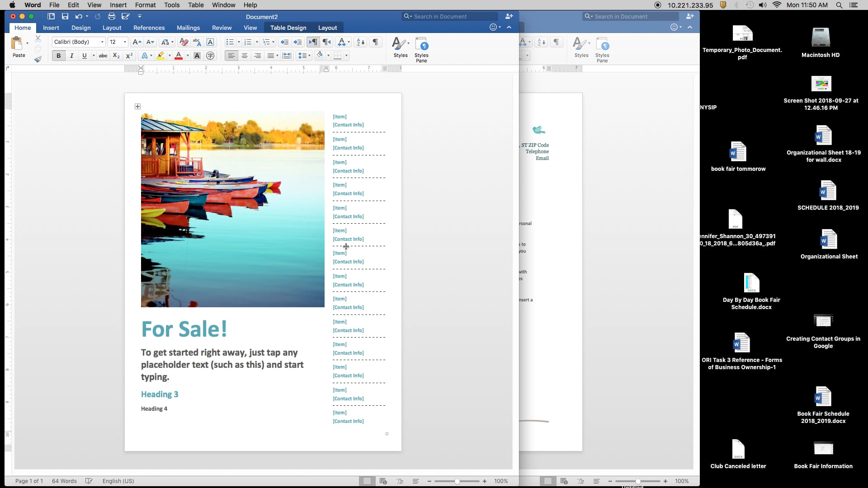The width and height of the screenshot is (868, 488).
Task: Click the red font color swatch
Action: point(179,56)
